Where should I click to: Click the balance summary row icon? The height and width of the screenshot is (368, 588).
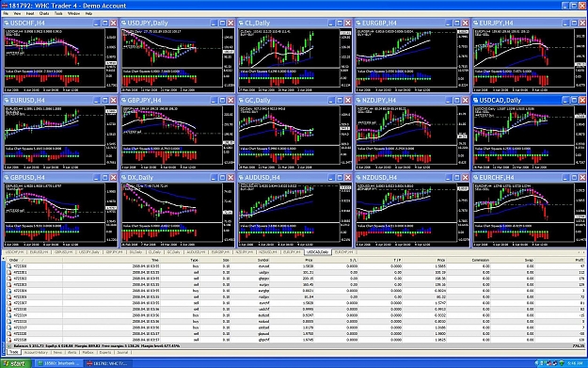pyautogui.click(x=9, y=345)
